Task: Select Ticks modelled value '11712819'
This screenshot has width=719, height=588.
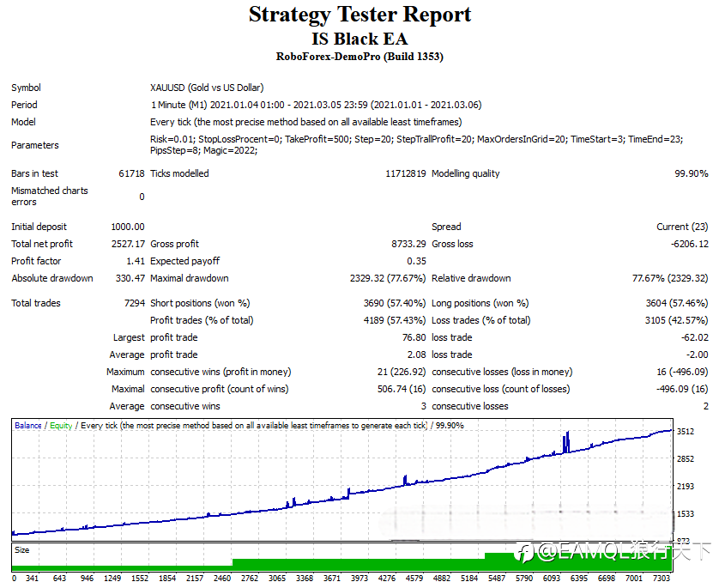Action: [x=405, y=174]
